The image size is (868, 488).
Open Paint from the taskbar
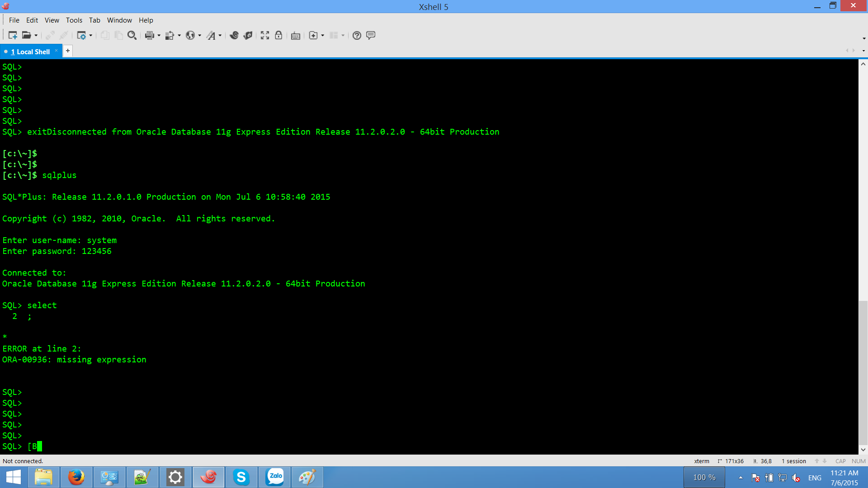pos(307,477)
